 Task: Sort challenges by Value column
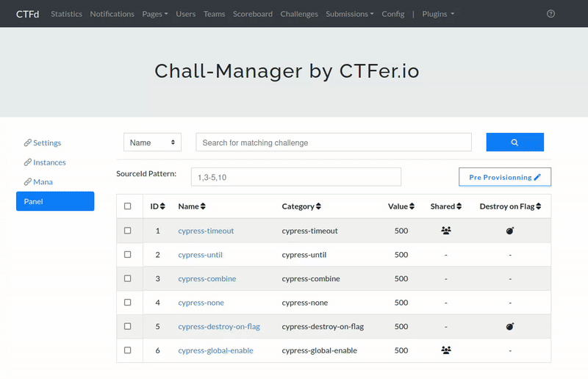(401, 206)
